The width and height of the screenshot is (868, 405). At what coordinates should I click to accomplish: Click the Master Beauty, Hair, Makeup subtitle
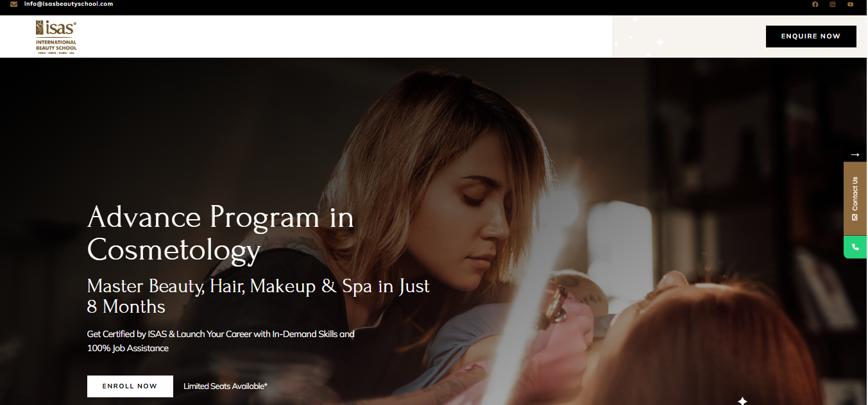259,295
